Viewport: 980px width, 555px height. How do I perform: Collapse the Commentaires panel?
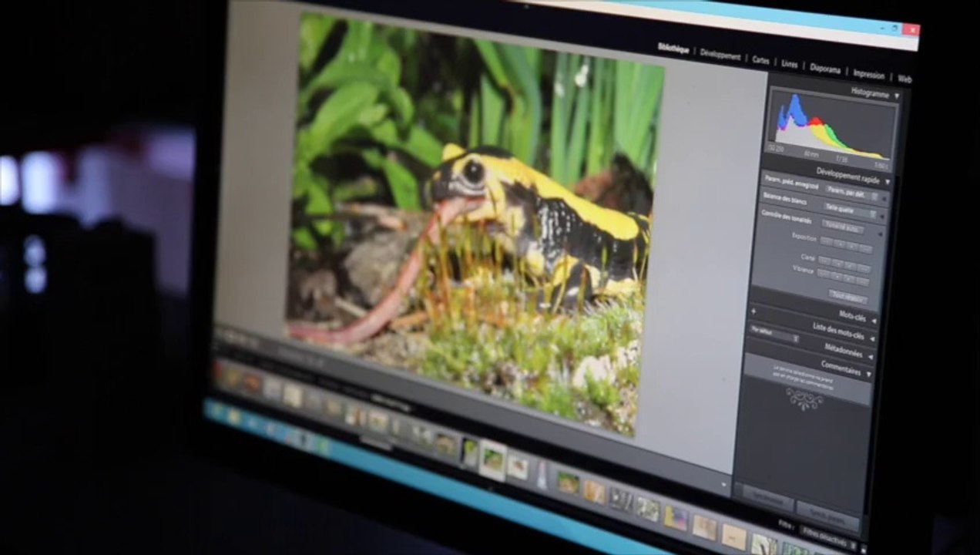[x=869, y=373]
